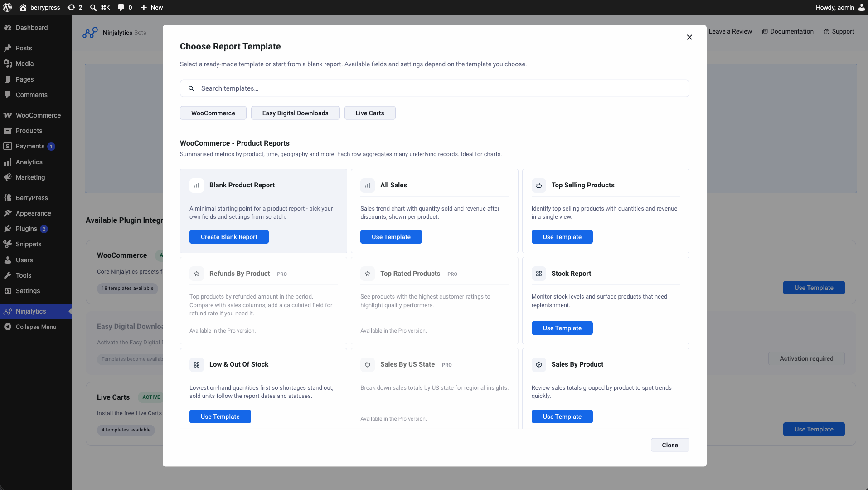Open Tools menu in sidebar
868x490 pixels.
(x=36, y=275)
